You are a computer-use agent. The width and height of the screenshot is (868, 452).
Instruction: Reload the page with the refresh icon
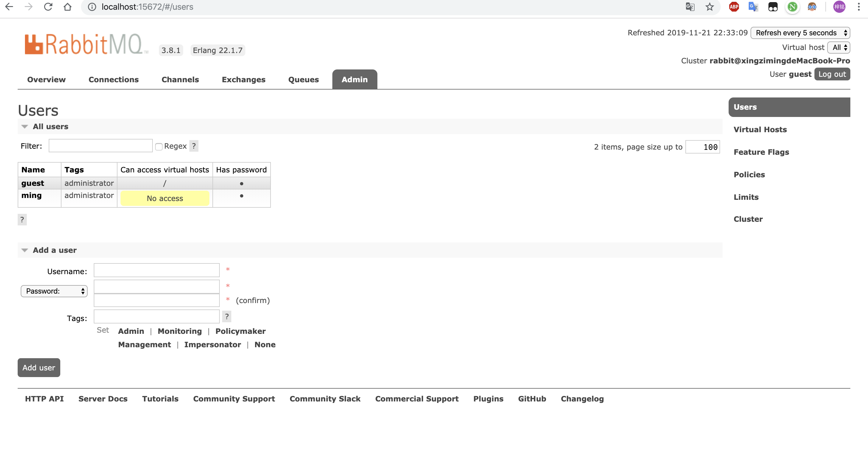pos(48,7)
